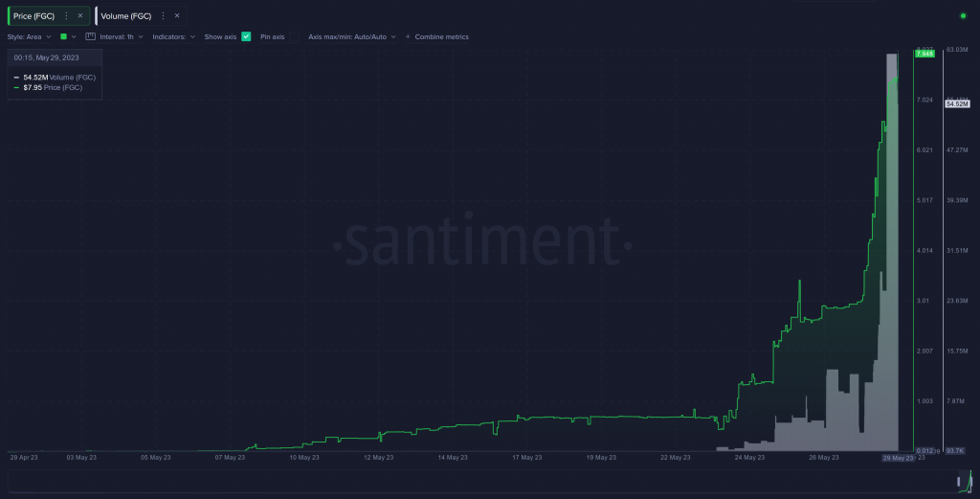Open the three-dot menu on Volume (FGC)
The height and width of the screenshot is (499, 980).
coord(163,16)
